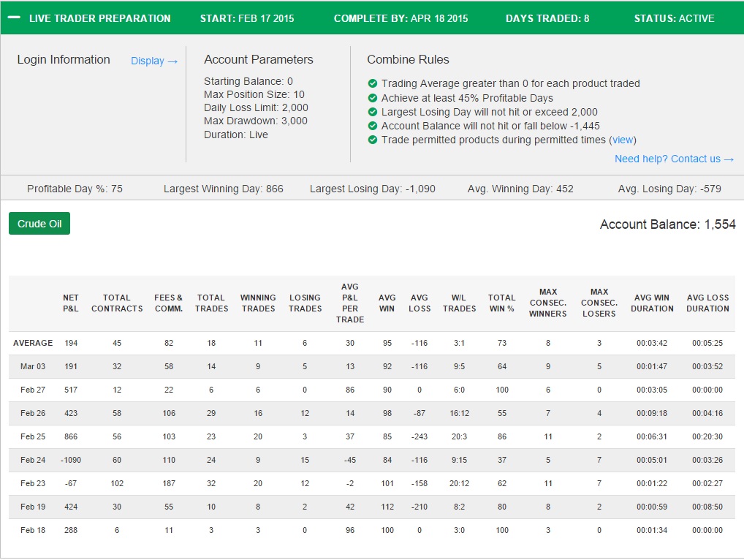Click the AVG LOSS DURATION header
744x560 pixels.
click(x=707, y=303)
